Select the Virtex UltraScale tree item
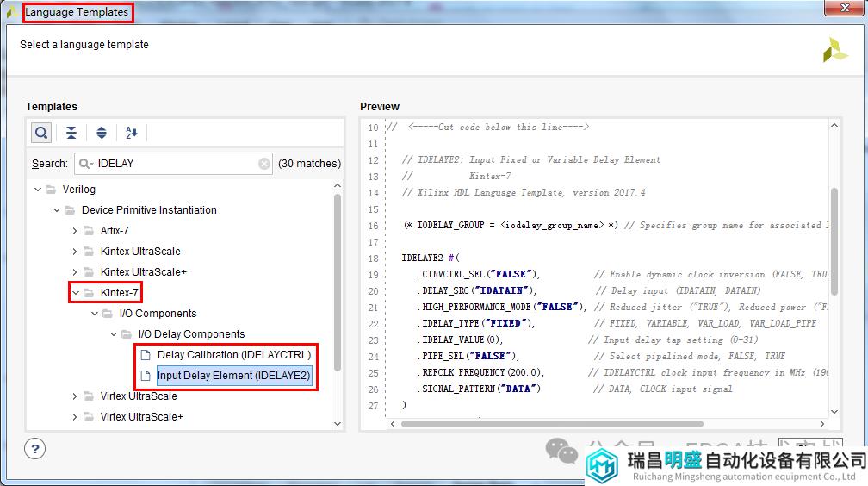 coord(139,396)
